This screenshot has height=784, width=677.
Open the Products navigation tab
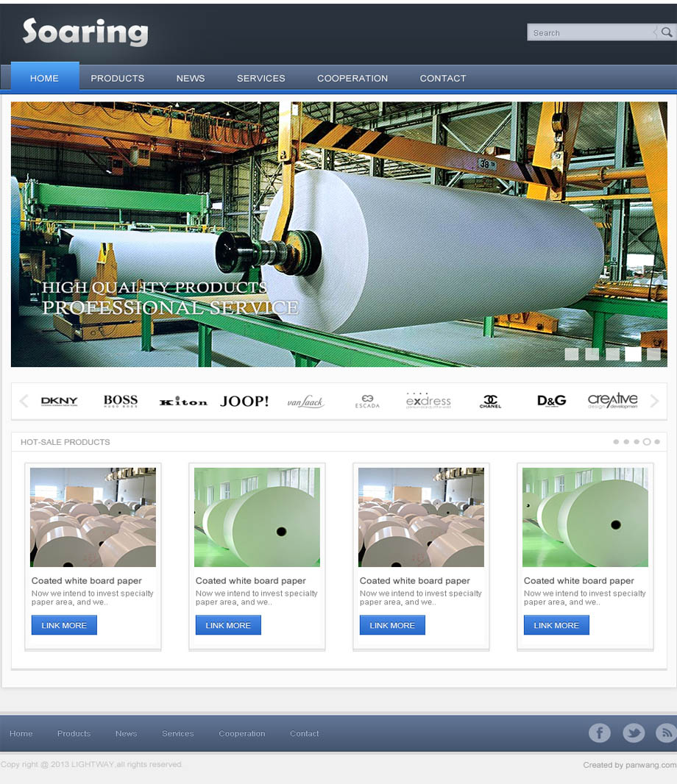click(118, 78)
